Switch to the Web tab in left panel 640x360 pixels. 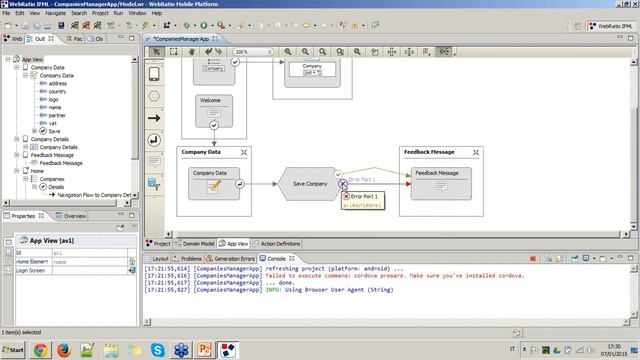click(x=12, y=39)
